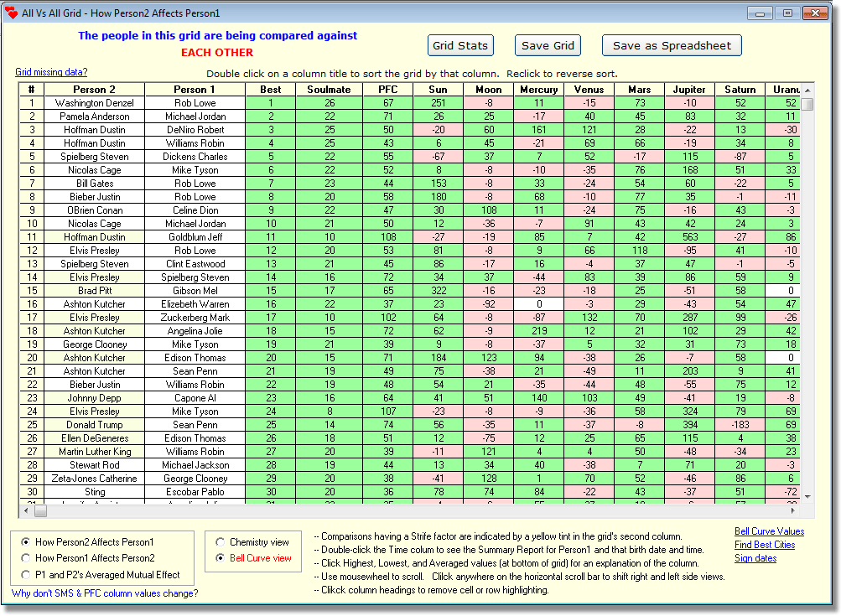Click Save as Spreadsheet button
The image size is (841, 616).
pyautogui.click(x=672, y=46)
